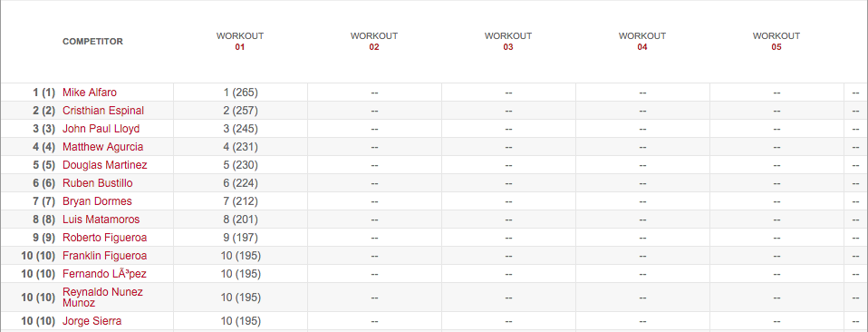868x332 pixels.
Task: Select Mike Alfaro's Workout 01 score cell
Action: coord(240,93)
